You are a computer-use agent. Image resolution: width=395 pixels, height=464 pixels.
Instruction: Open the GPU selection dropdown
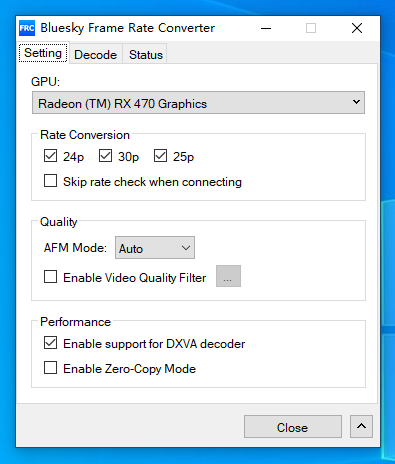pyautogui.click(x=198, y=103)
